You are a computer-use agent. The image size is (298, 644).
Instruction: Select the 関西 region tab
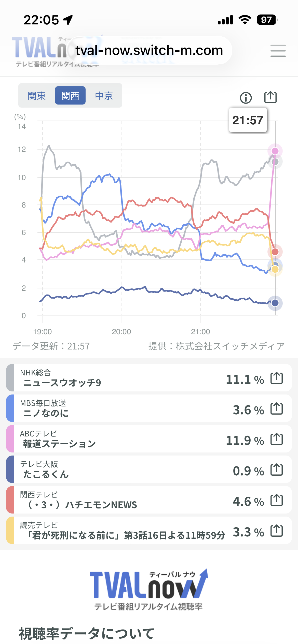tap(70, 96)
